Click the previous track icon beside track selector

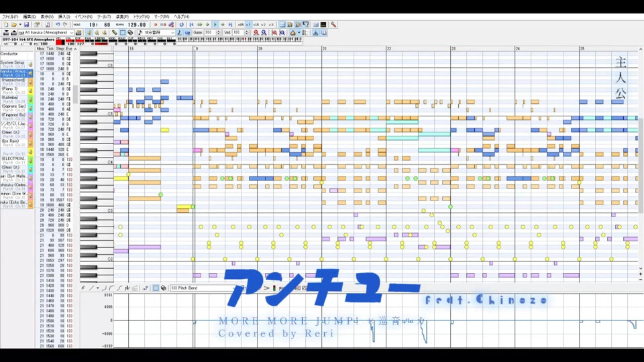[6, 32]
